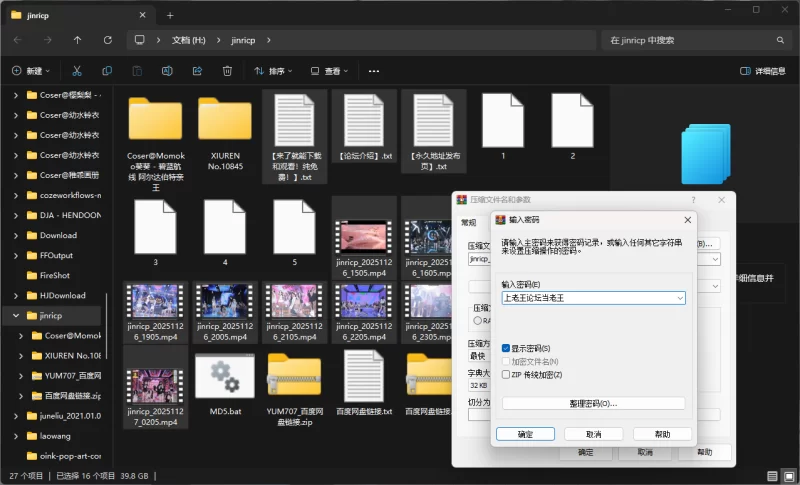The image size is (800, 485).
Task: Click the Cut scissors icon in toolbar
Action: click(77, 71)
